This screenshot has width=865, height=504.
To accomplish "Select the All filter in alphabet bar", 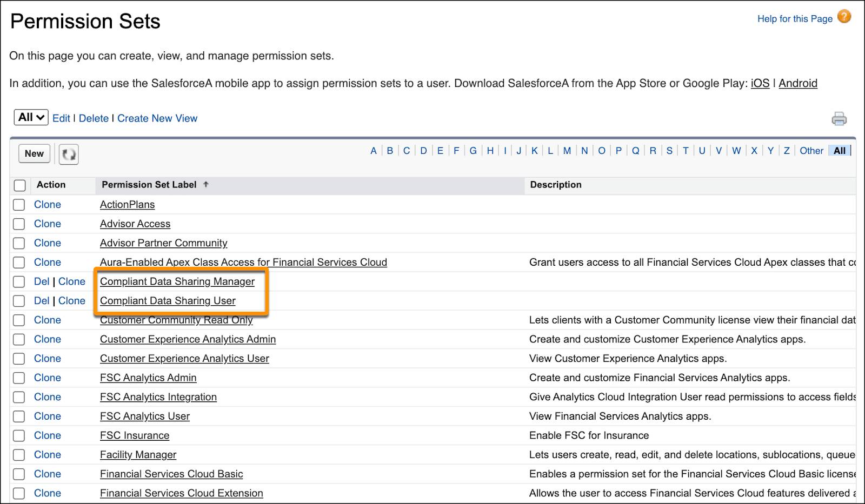I will 840,151.
